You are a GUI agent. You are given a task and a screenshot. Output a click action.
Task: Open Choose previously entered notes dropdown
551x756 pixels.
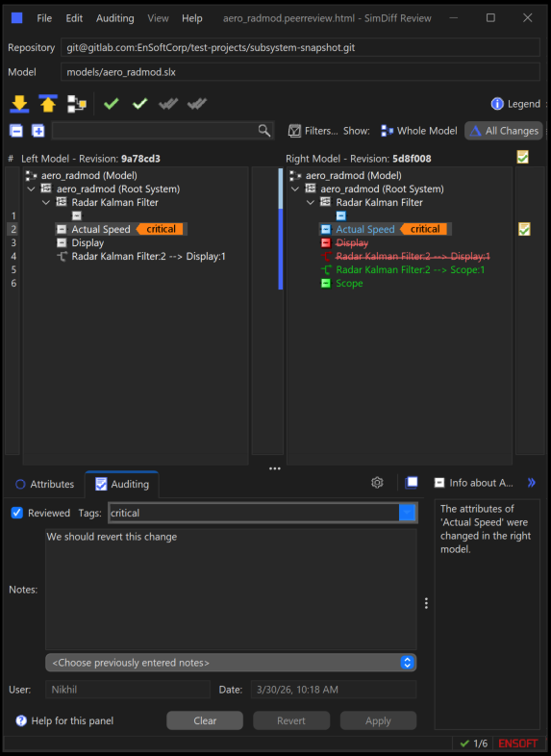pos(231,663)
